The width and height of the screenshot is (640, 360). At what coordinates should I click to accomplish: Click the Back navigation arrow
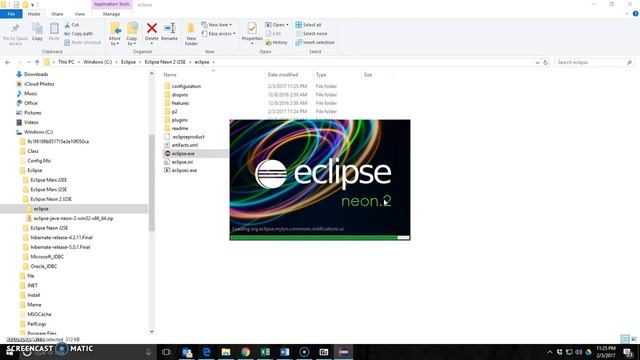pyautogui.click(x=7, y=62)
